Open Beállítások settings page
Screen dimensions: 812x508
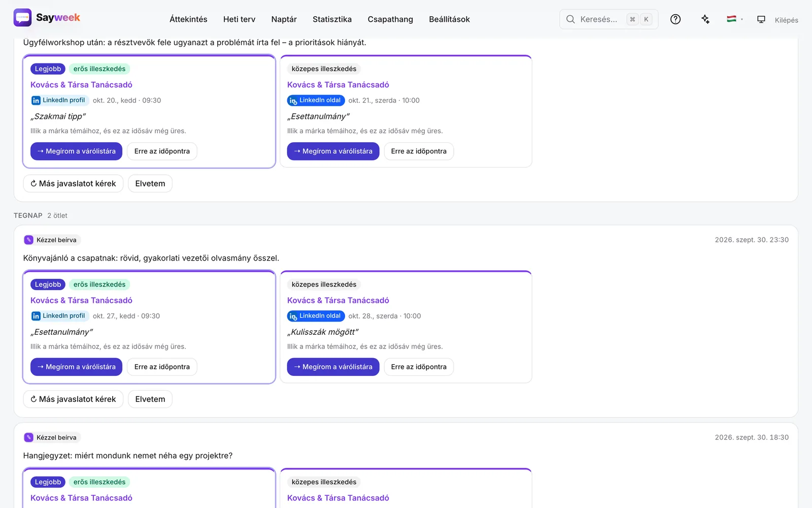point(449,19)
